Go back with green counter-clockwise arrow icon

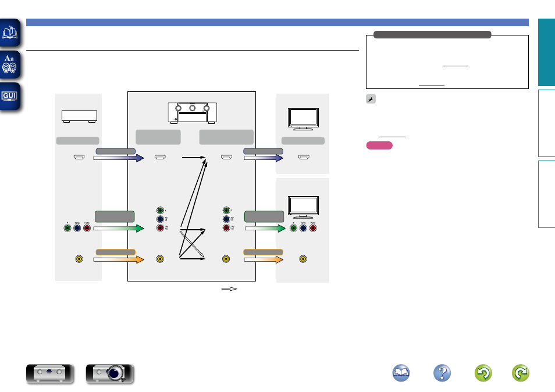point(483,373)
